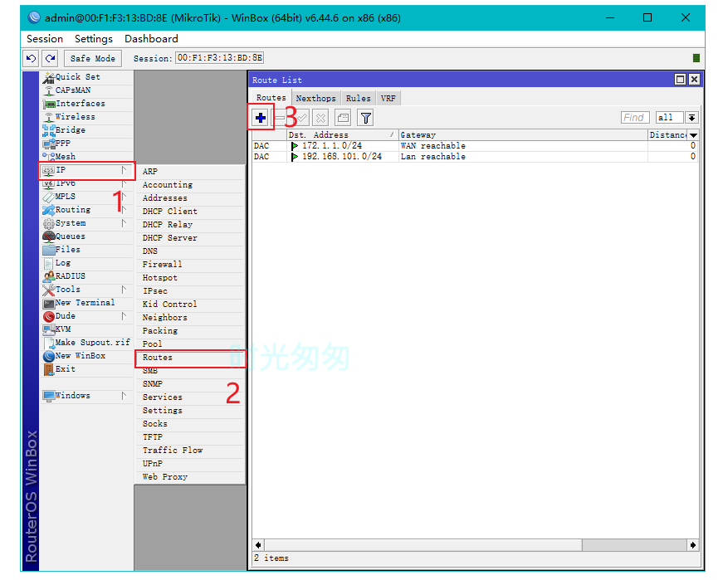The image size is (728, 580).
Task: Open Queues in the sidebar
Action: (x=86, y=236)
